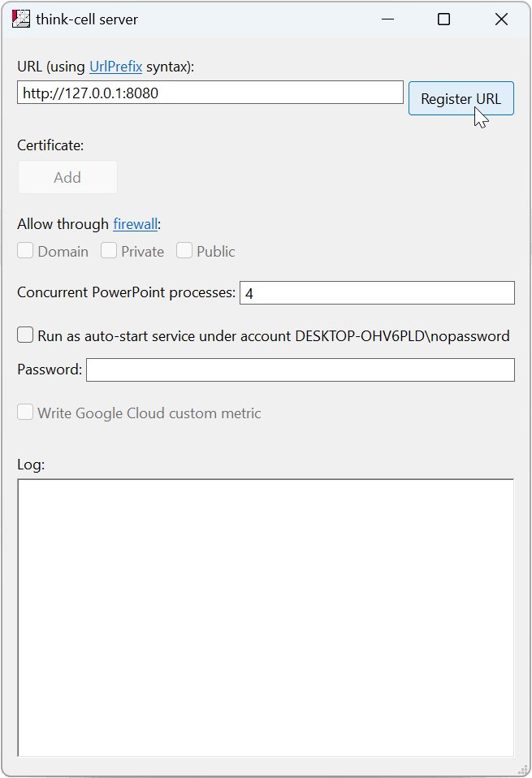
Task: Click the Add certificate button
Action: click(67, 177)
